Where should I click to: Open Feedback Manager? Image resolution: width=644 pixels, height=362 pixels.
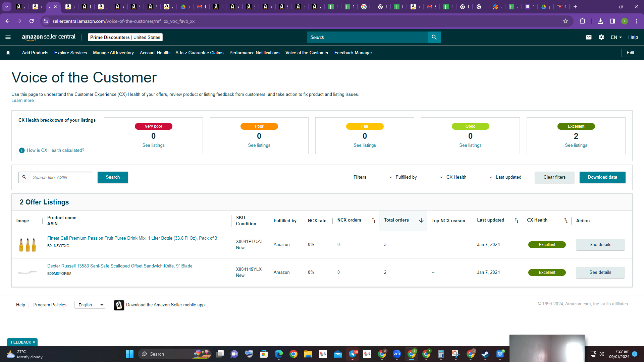(x=353, y=53)
